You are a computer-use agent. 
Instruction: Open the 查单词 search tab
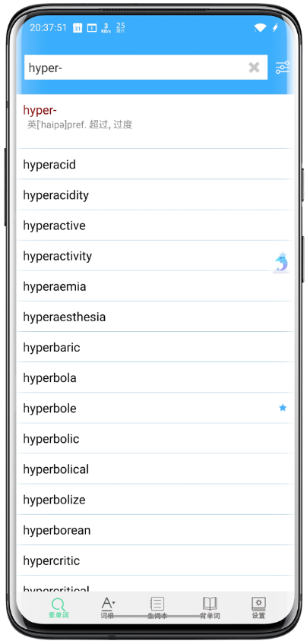pyautogui.click(x=59, y=608)
